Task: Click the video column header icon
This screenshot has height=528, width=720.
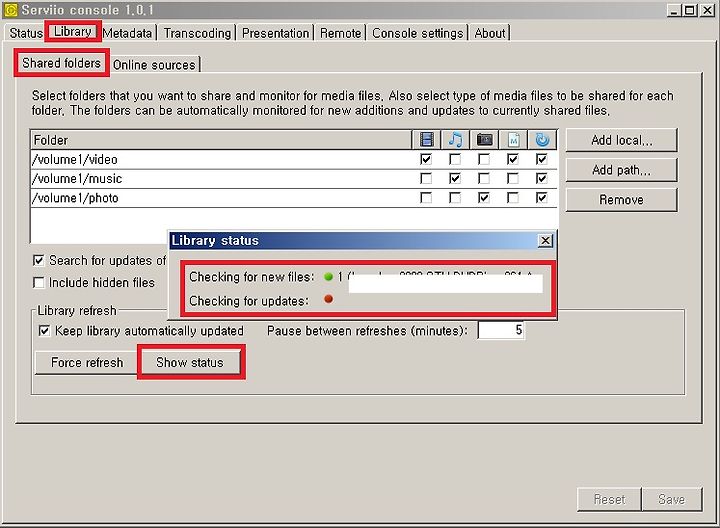Action: 427,140
